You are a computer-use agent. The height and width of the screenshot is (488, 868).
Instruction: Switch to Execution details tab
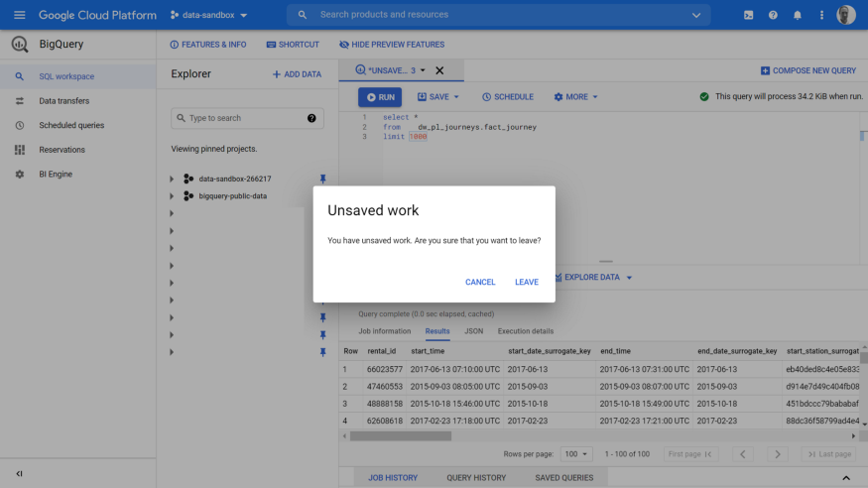pyautogui.click(x=526, y=331)
